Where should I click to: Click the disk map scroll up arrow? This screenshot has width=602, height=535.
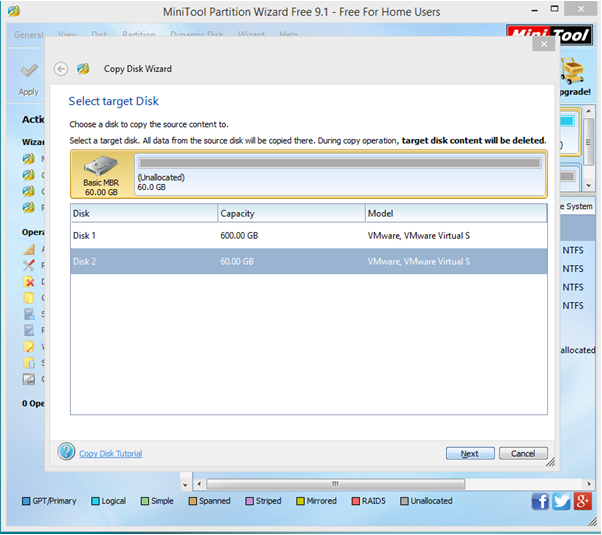point(589,111)
